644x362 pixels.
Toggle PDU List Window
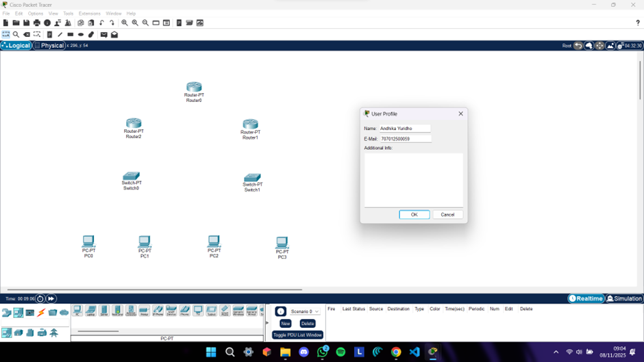pyautogui.click(x=297, y=335)
